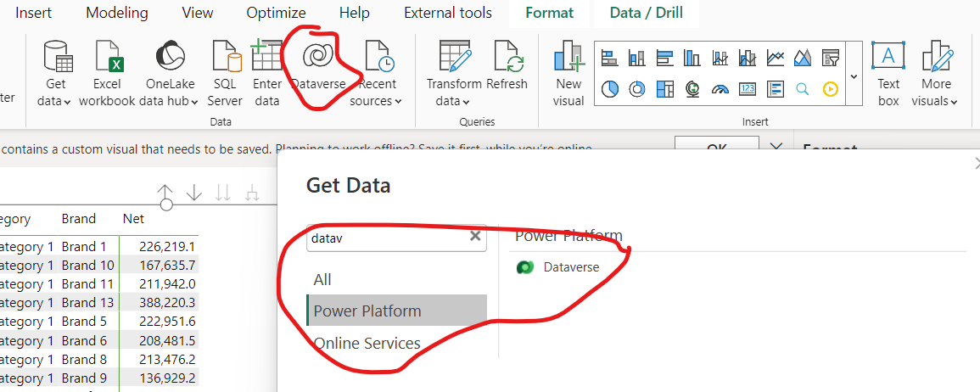Select the yellow play button visual

[x=830, y=89]
